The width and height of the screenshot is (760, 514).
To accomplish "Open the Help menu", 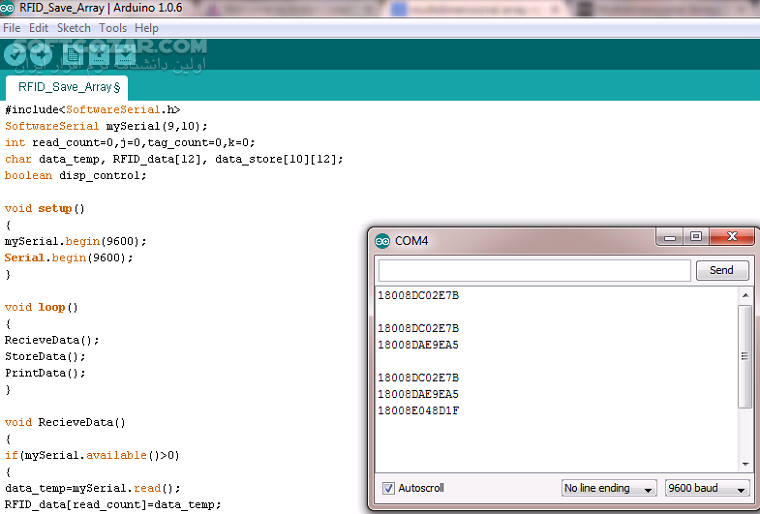I will click(x=146, y=28).
